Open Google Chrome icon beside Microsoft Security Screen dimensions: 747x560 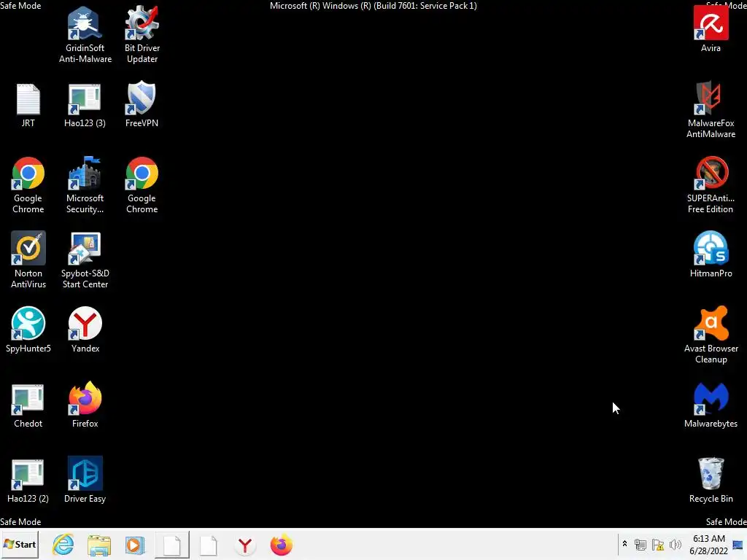[28, 184]
